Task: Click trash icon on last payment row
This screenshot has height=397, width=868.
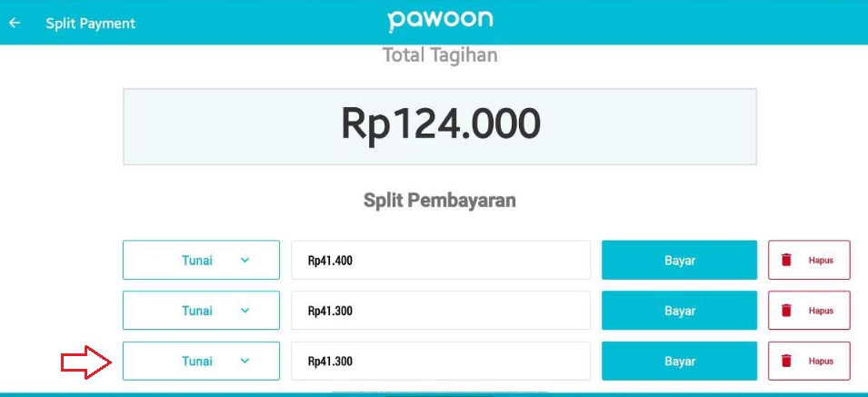Action: click(786, 361)
